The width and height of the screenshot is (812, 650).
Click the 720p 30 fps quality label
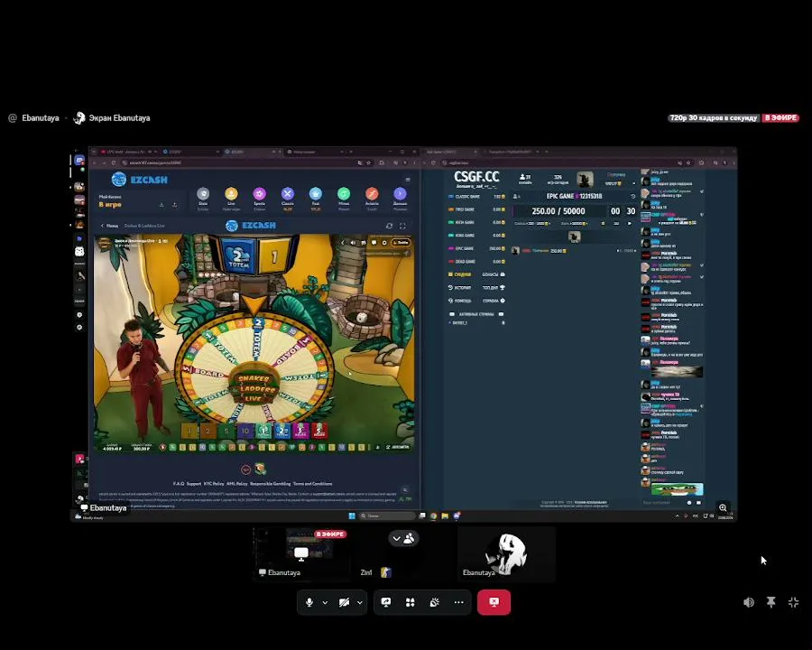coord(714,118)
